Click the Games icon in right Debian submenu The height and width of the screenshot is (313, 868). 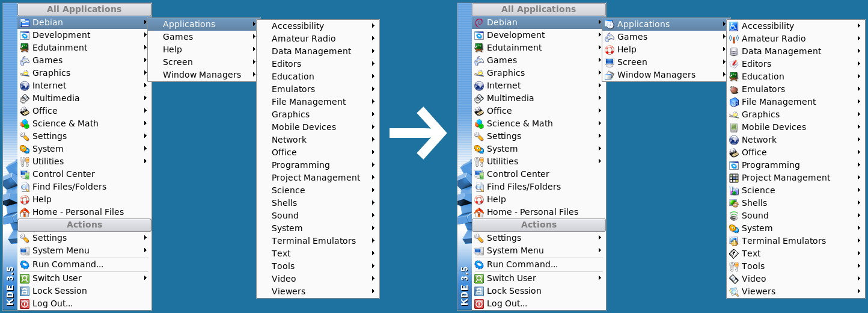(x=610, y=37)
